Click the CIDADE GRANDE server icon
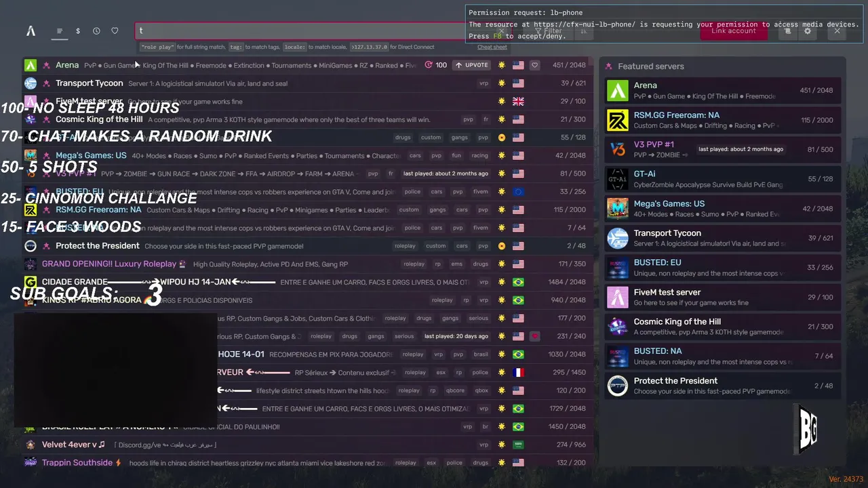868x488 pixels. click(x=31, y=282)
